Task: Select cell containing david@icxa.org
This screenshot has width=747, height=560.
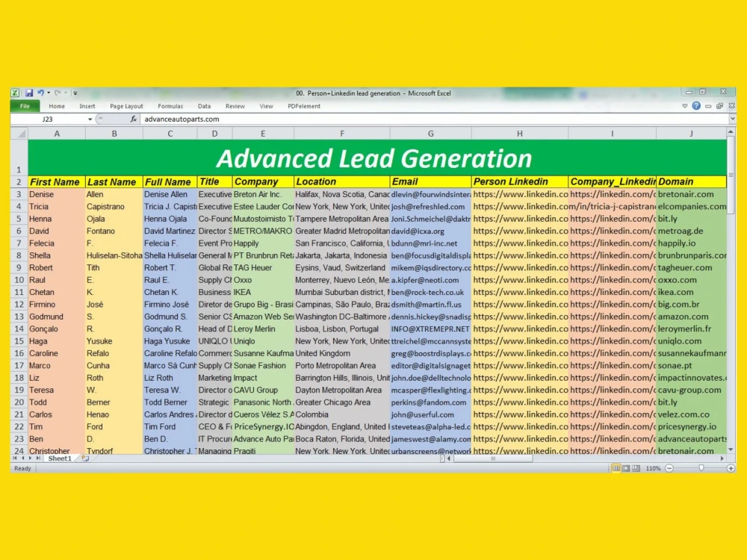Action: click(430, 231)
